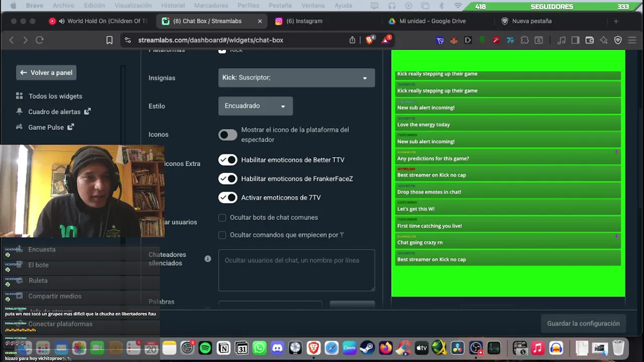Open Compartir medios in sidebar
Viewport: 644px width, 362px height.
(55, 296)
